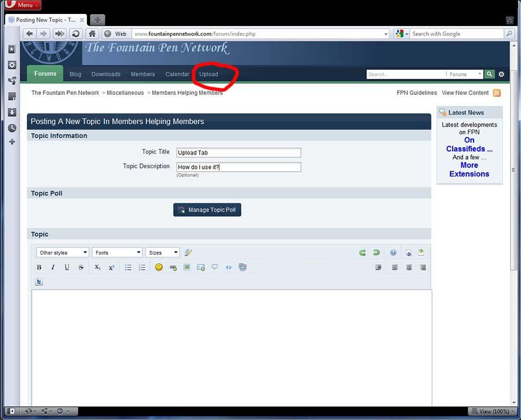Open the Opera Menu button
The width and height of the screenshot is (521, 420).
pos(21,5)
